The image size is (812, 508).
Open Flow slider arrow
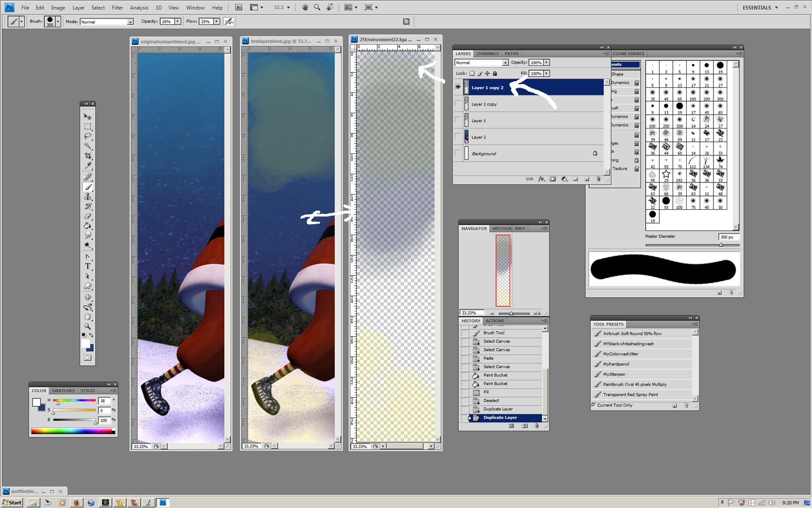click(x=217, y=21)
